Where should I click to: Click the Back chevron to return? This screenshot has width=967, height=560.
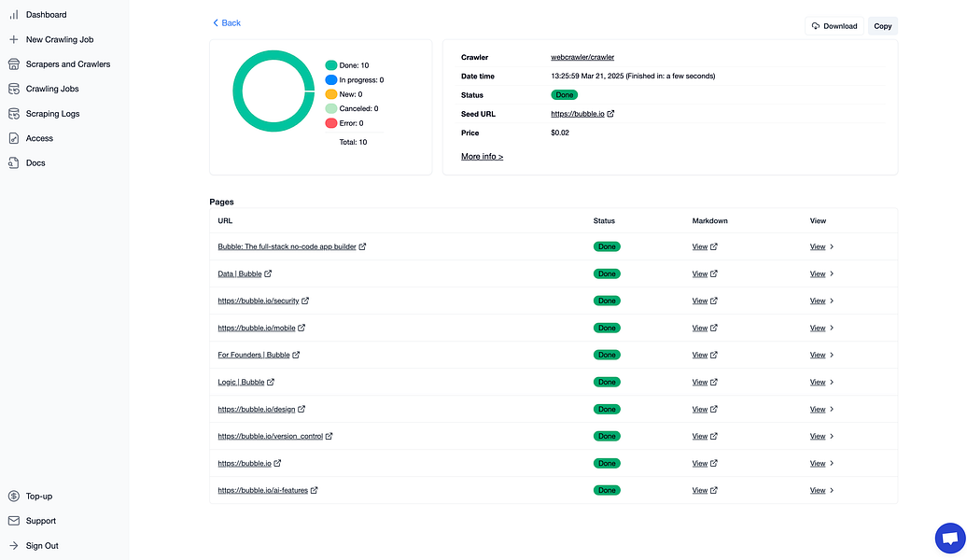pyautogui.click(x=217, y=22)
